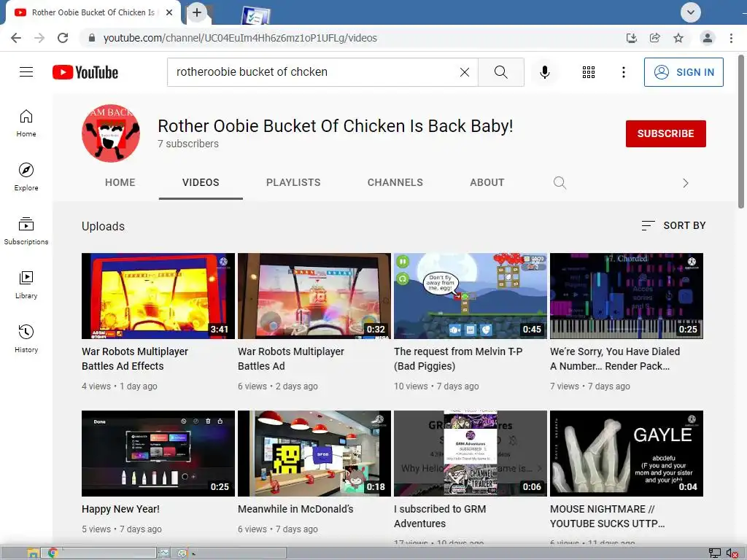Click the channel name heading text
Image resolution: width=747 pixels, height=560 pixels.
click(x=336, y=125)
